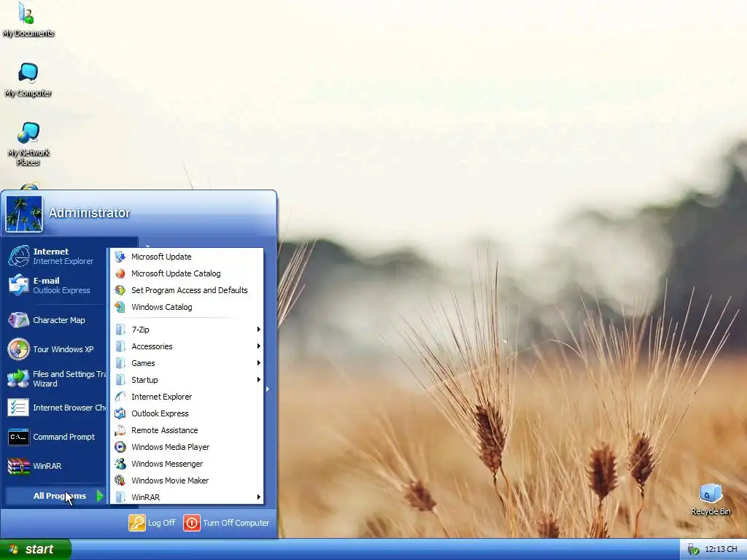
Task: Launch Internet Explorer from All Programs list
Action: (x=187, y=397)
